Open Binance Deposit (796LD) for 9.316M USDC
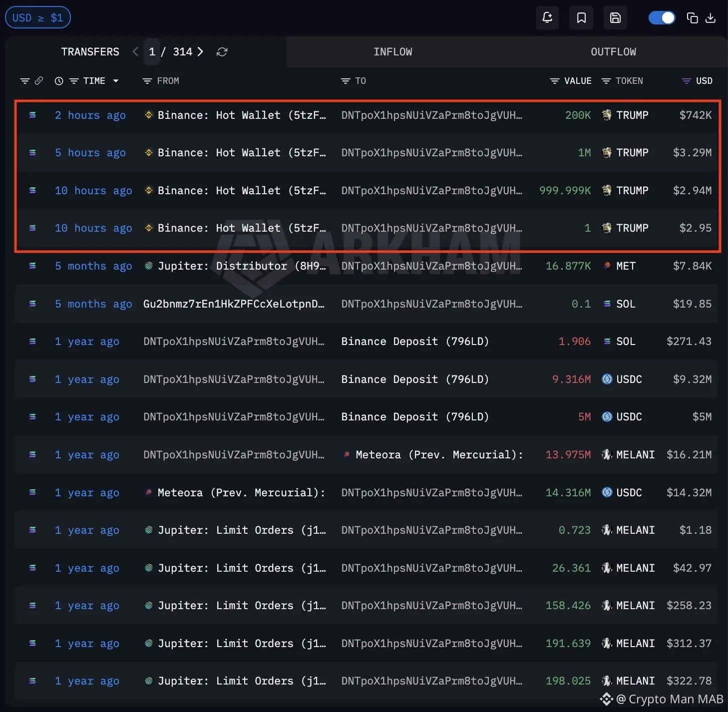This screenshot has height=712, width=728. pos(414,379)
